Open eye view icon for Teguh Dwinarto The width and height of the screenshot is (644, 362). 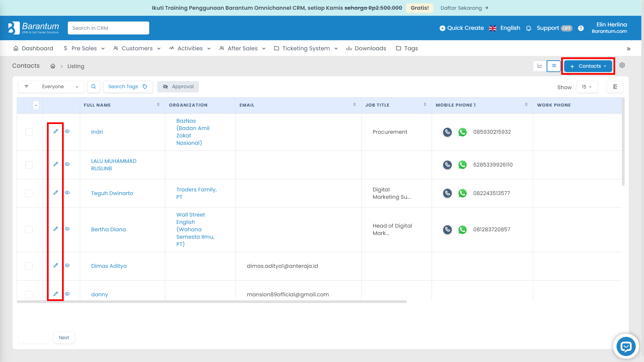click(x=67, y=193)
